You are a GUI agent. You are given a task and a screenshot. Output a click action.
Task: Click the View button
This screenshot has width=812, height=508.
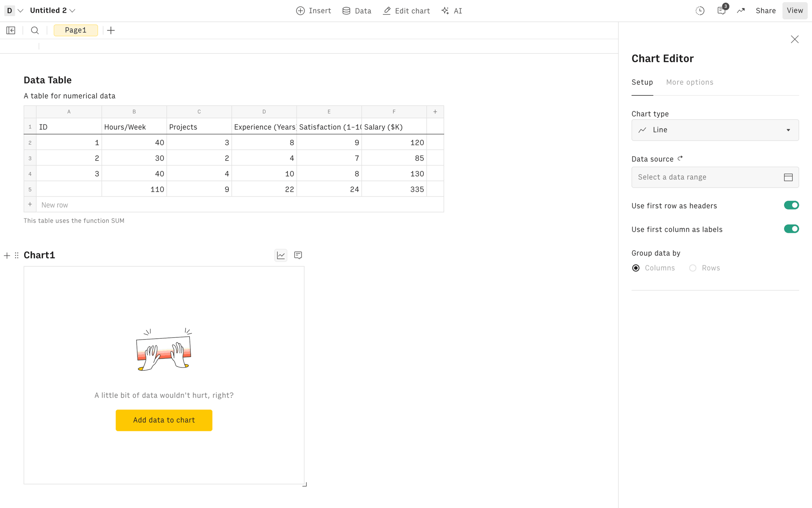[795, 11]
